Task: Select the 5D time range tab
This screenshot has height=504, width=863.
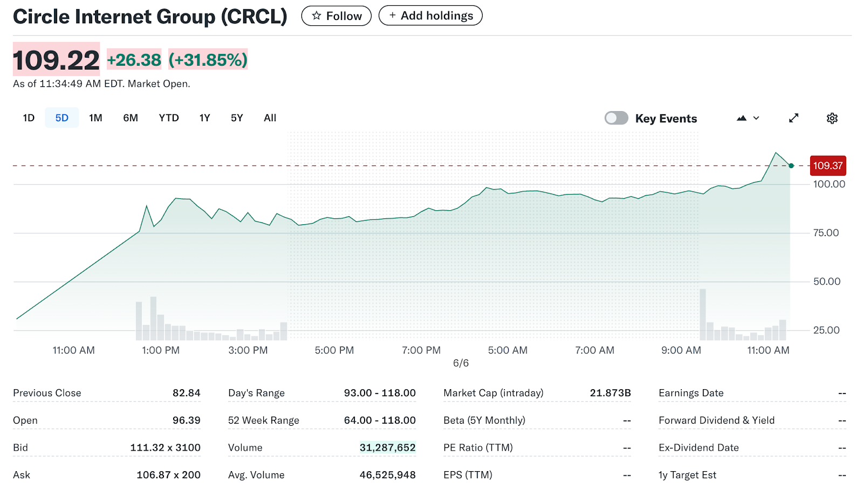Action: [62, 118]
